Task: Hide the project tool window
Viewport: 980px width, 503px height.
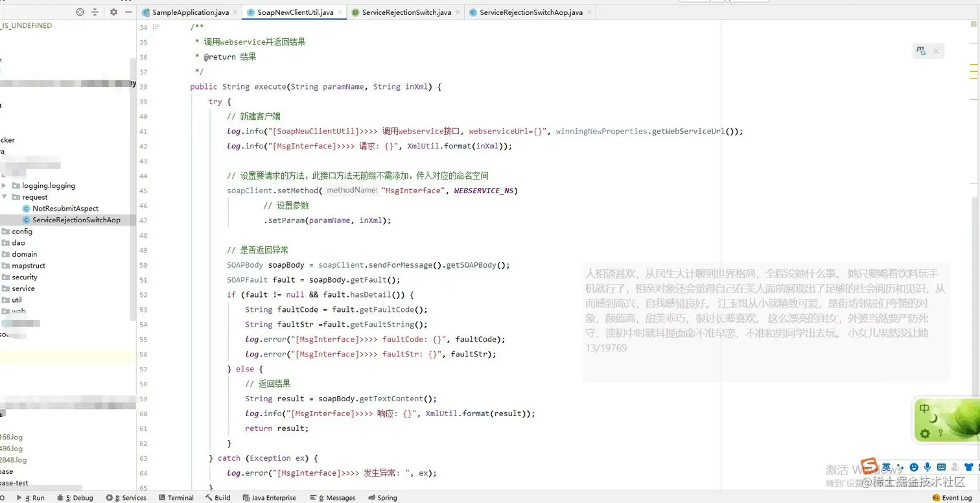Action: (128, 12)
